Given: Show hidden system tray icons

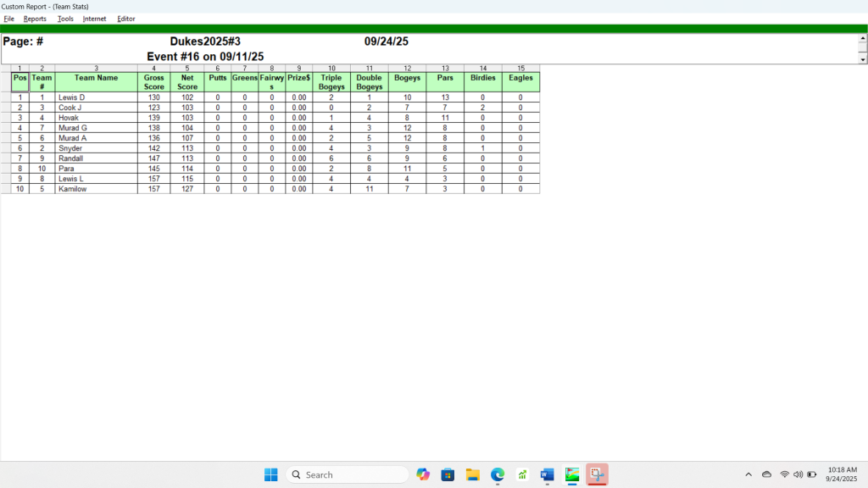Looking at the screenshot, I should click(x=748, y=474).
